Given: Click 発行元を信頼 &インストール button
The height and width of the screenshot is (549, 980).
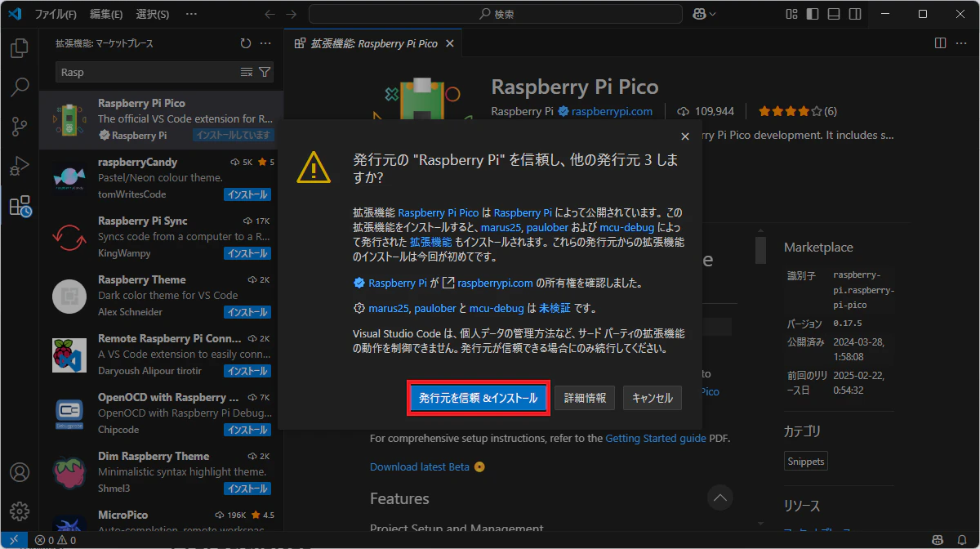Looking at the screenshot, I should point(478,398).
